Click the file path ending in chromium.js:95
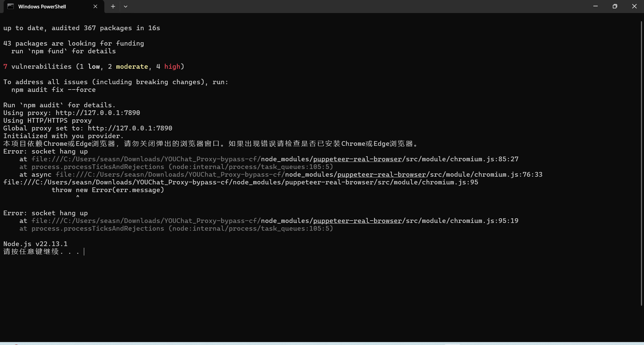The image size is (644, 345). (240, 182)
